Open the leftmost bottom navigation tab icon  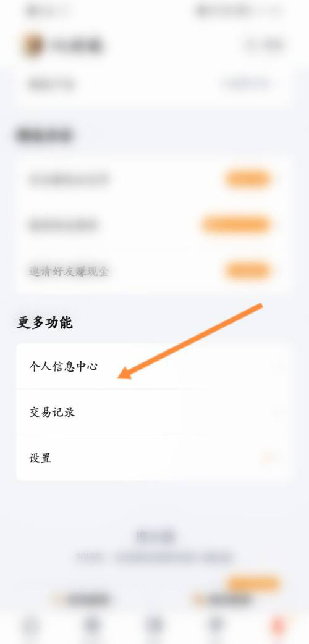[x=30, y=626]
